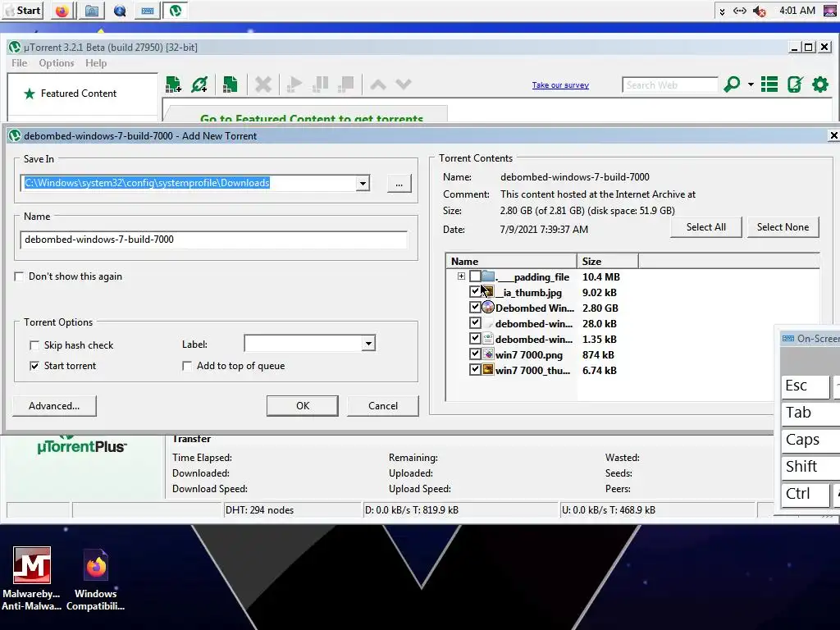
Task: Enable Add to top of queue
Action: pos(187,366)
